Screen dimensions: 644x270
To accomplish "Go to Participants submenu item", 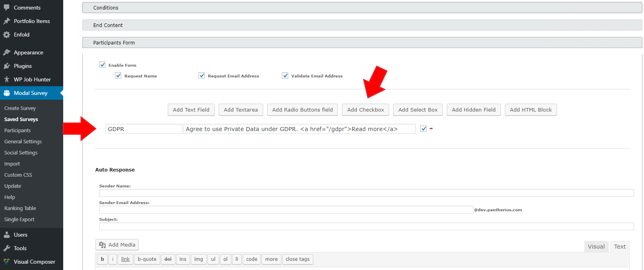I will pyautogui.click(x=17, y=130).
